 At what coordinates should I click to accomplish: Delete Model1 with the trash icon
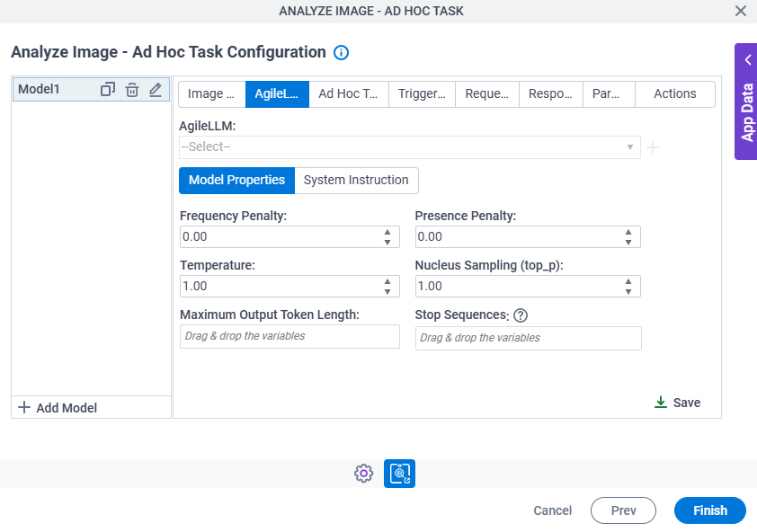(132, 90)
